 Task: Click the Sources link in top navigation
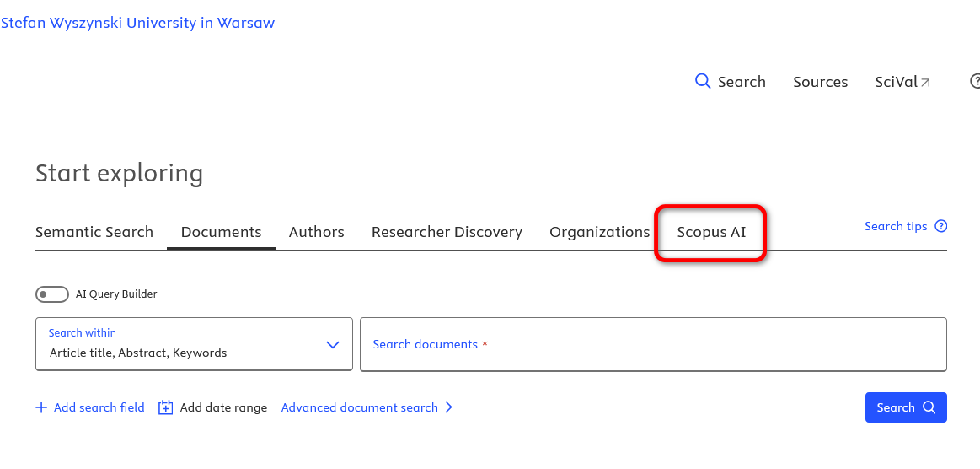(821, 82)
